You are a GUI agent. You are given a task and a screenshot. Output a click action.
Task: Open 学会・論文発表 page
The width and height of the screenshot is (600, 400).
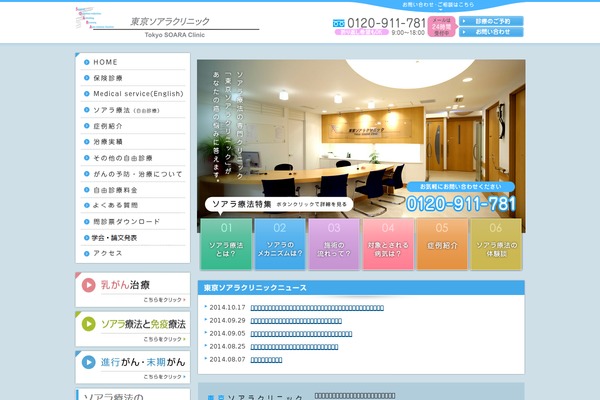pyautogui.click(x=133, y=238)
